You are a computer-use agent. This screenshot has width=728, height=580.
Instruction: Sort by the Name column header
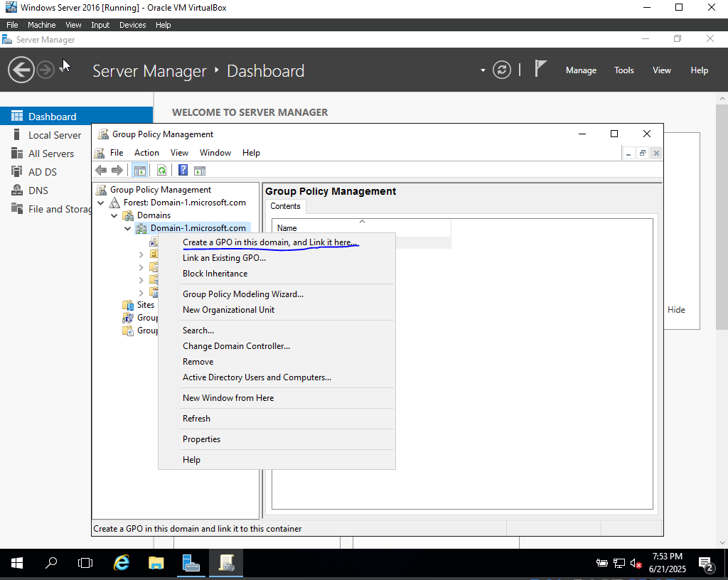[361, 228]
